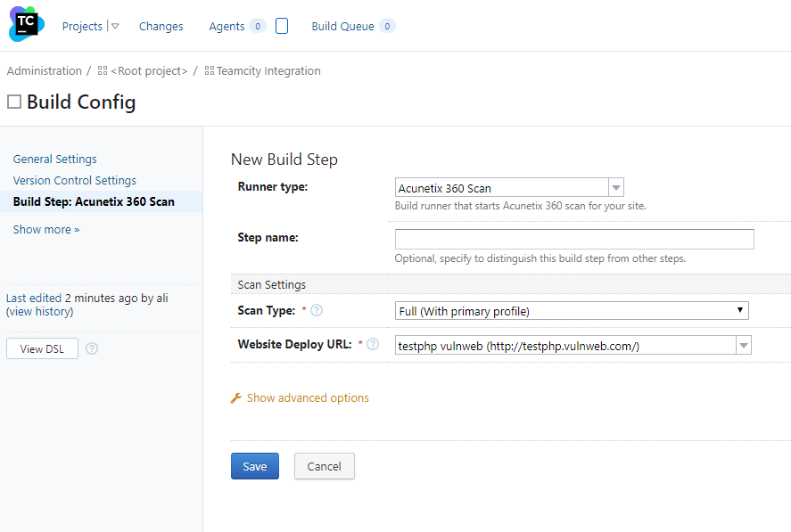Viewport: 791px width, 532px height.
Task: Click the Root project grid icon
Action: coord(103,70)
